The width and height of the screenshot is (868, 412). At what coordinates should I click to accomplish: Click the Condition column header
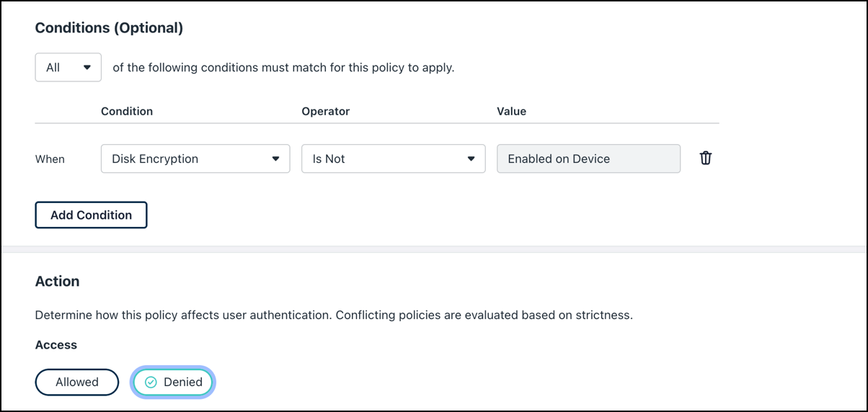coord(127,112)
